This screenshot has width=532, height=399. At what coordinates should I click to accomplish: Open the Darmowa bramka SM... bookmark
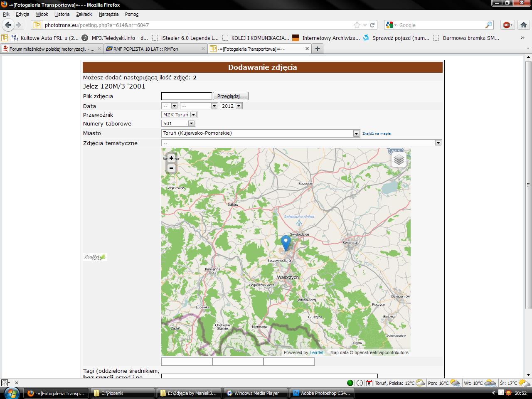(466, 38)
